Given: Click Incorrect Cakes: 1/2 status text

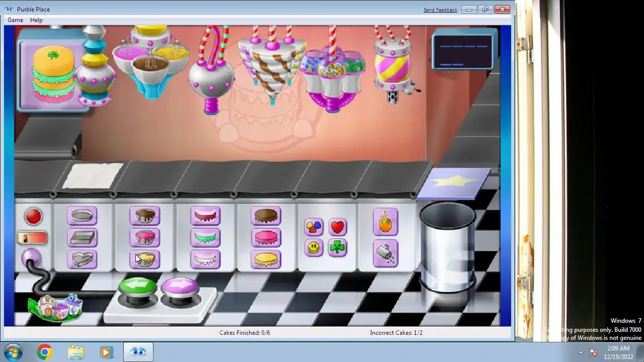Looking at the screenshot, I should 396,333.
